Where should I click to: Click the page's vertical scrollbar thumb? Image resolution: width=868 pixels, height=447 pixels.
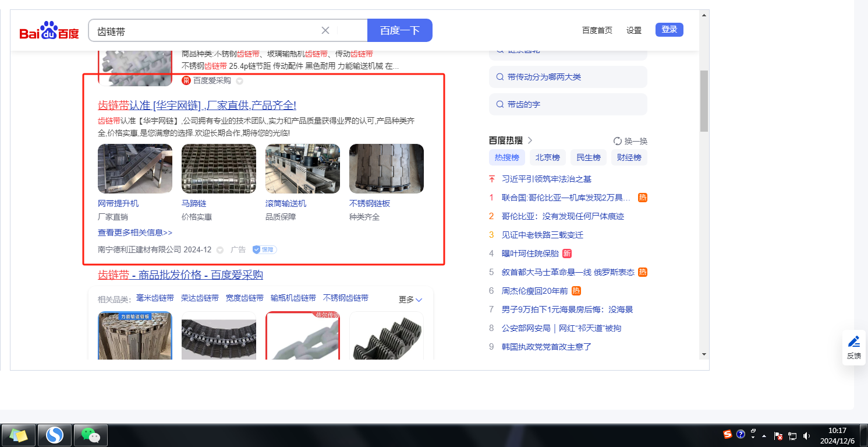click(x=704, y=101)
